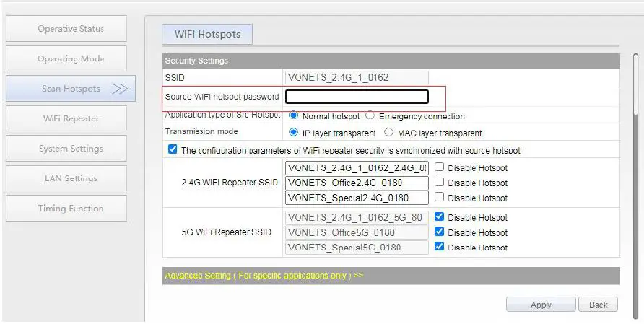644x324 pixels.
Task: Open the Operating Mode page
Action: 66,58
